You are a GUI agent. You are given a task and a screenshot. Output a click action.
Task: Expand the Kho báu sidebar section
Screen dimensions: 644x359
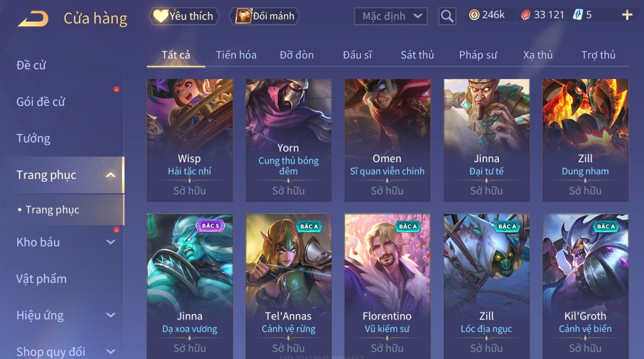(111, 242)
